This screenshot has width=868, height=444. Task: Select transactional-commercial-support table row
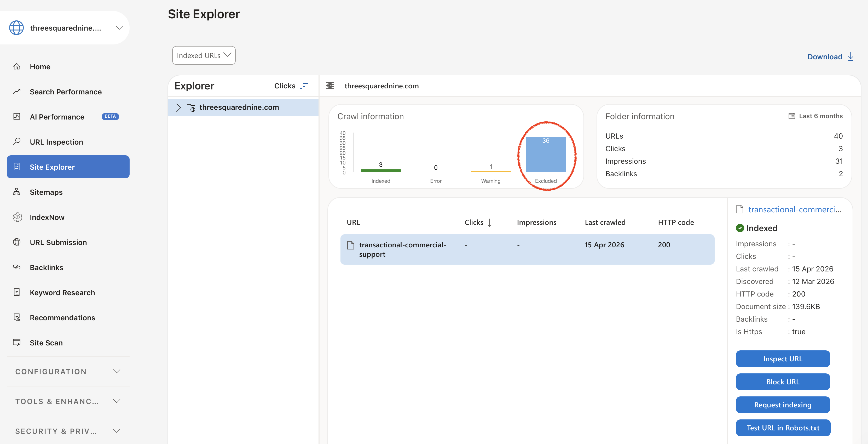click(527, 249)
